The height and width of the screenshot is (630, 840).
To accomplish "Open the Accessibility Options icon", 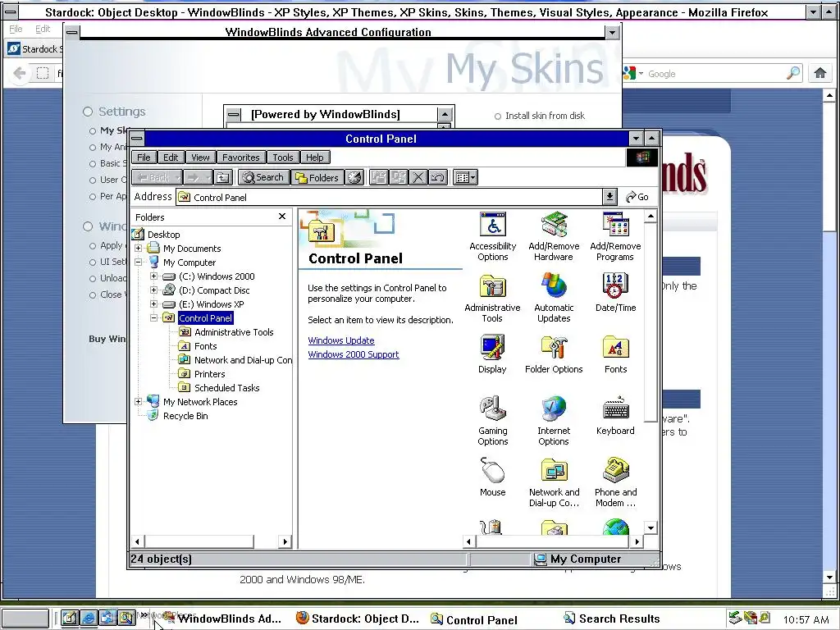I will pyautogui.click(x=492, y=236).
